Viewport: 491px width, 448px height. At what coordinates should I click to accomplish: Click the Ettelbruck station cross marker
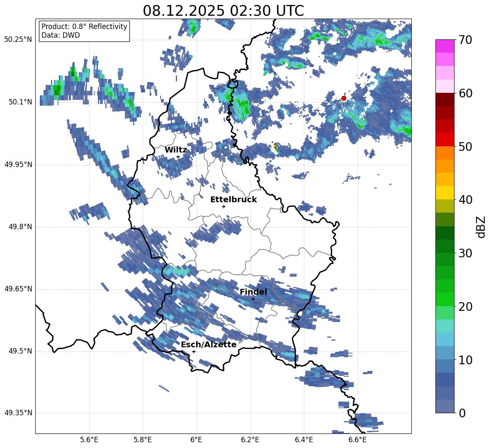(x=224, y=206)
